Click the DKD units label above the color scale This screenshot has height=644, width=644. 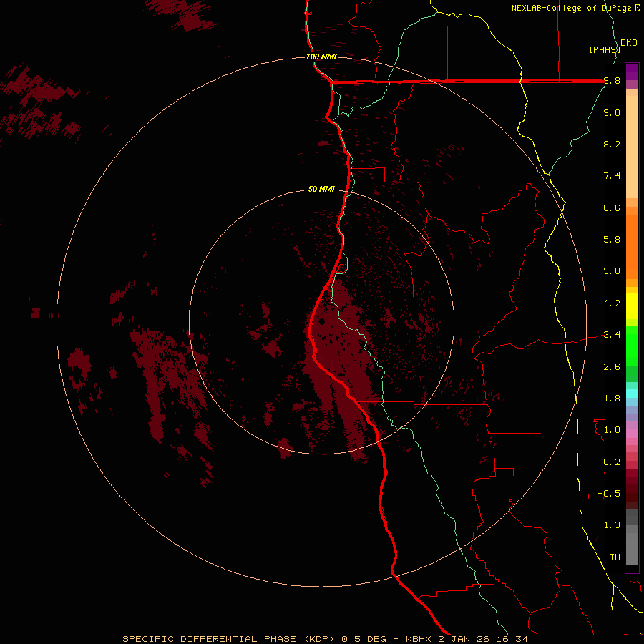(629, 43)
